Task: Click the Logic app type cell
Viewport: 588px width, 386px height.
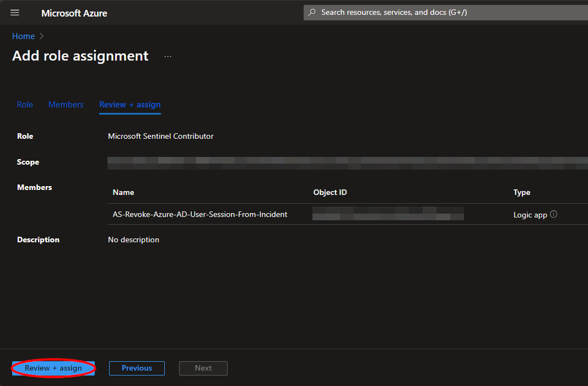Action: [x=530, y=215]
